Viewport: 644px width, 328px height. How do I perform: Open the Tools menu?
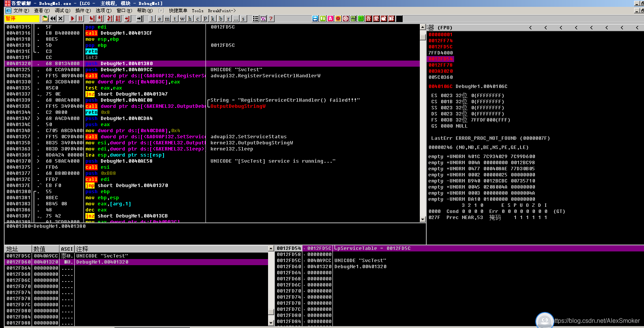point(198,11)
